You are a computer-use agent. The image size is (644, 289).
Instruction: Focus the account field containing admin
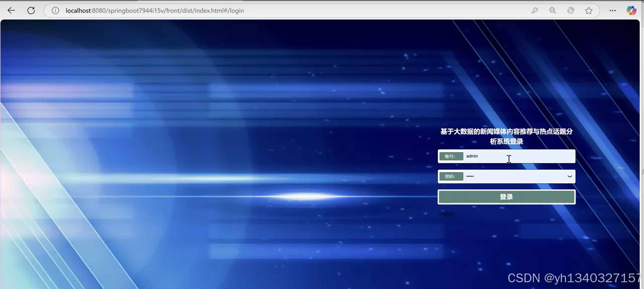tap(517, 156)
